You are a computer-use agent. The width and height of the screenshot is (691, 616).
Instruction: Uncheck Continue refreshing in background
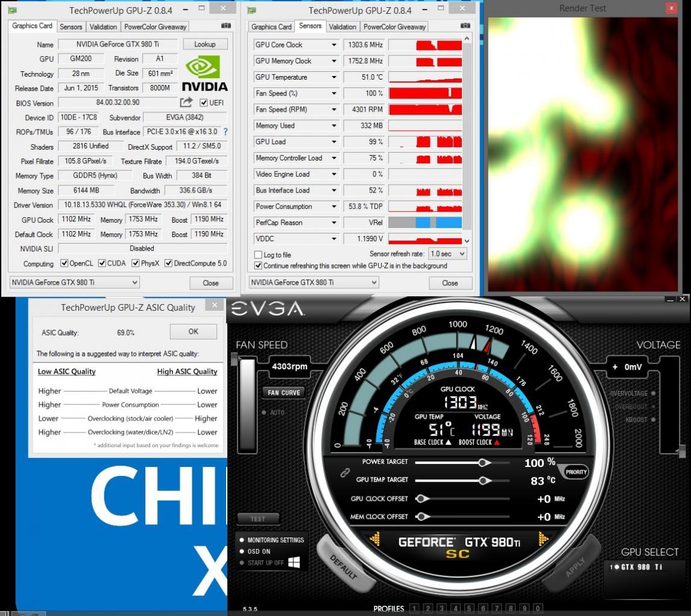(258, 266)
